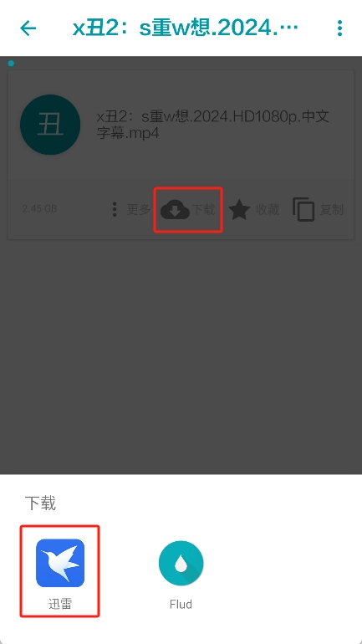This screenshot has height=644, width=362.
Task: Click the 迅雷 text under the bird icon
Action: (60, 604)
